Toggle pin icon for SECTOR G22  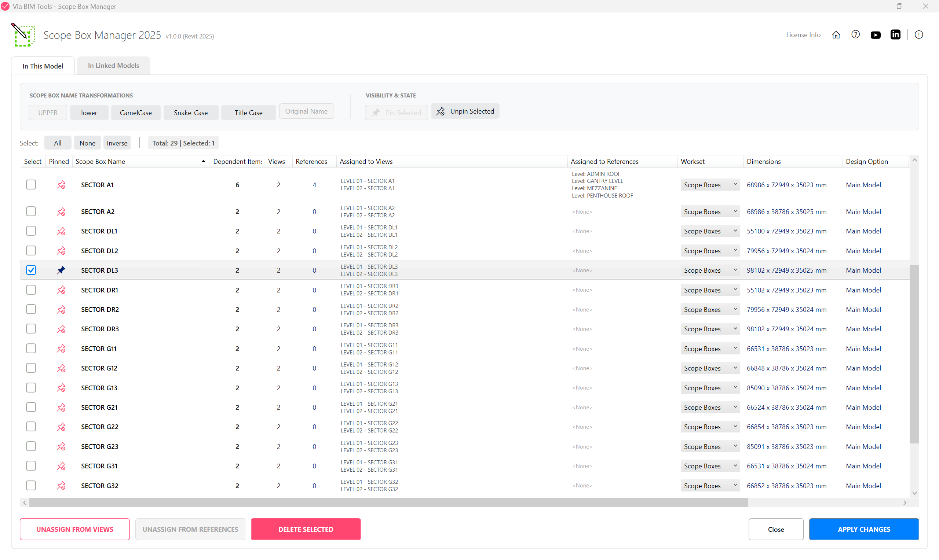tap(61, 427)
